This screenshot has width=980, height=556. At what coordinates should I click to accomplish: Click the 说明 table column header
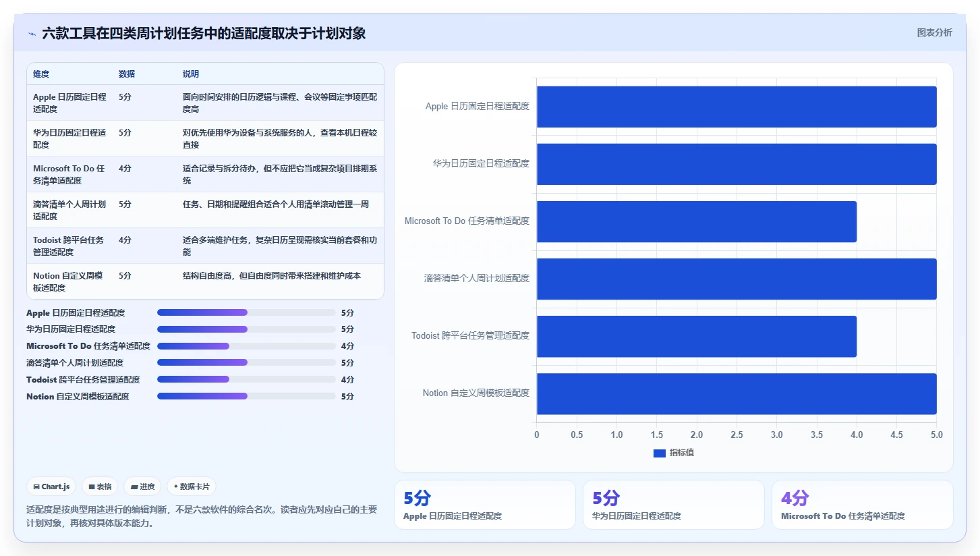(191, 74)
